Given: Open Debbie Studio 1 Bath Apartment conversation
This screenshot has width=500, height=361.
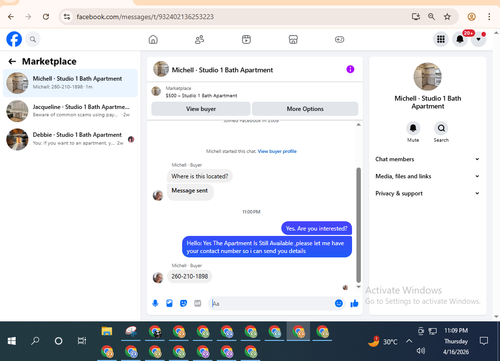Looking at the screenshot, I should pyautogui.click(x=70, y=139).
